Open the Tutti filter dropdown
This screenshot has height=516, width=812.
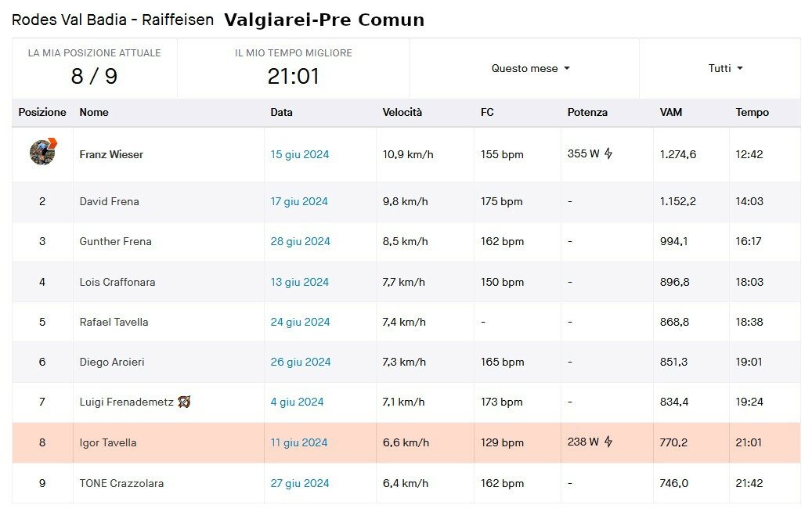pyautogui.click(x=726, y=68)
